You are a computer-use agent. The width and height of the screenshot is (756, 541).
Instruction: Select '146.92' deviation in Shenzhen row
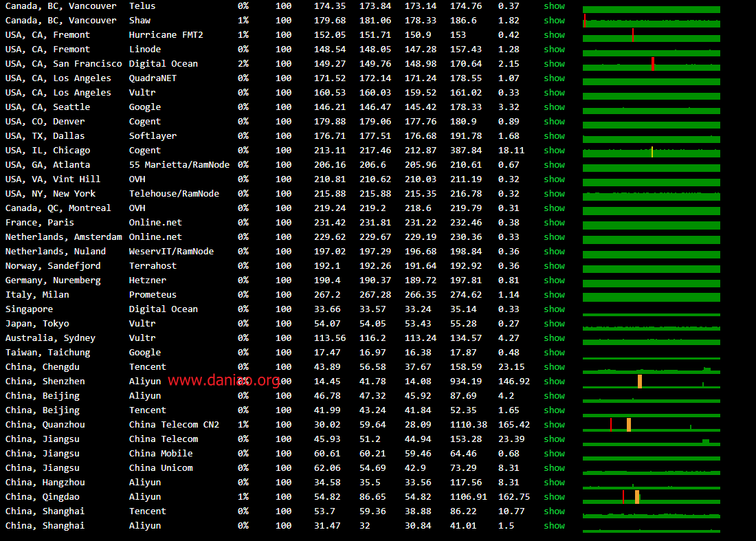514,382
